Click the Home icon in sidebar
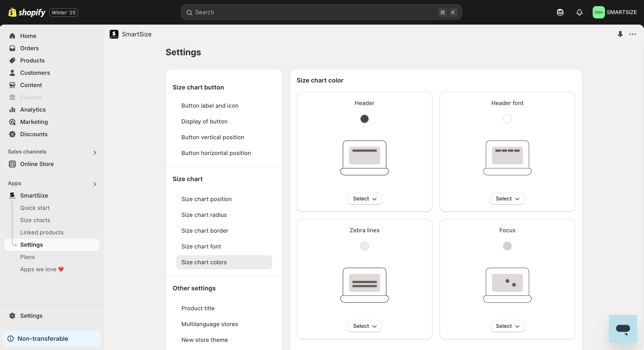This screenshot has height=350, width=644. point(12,36)
